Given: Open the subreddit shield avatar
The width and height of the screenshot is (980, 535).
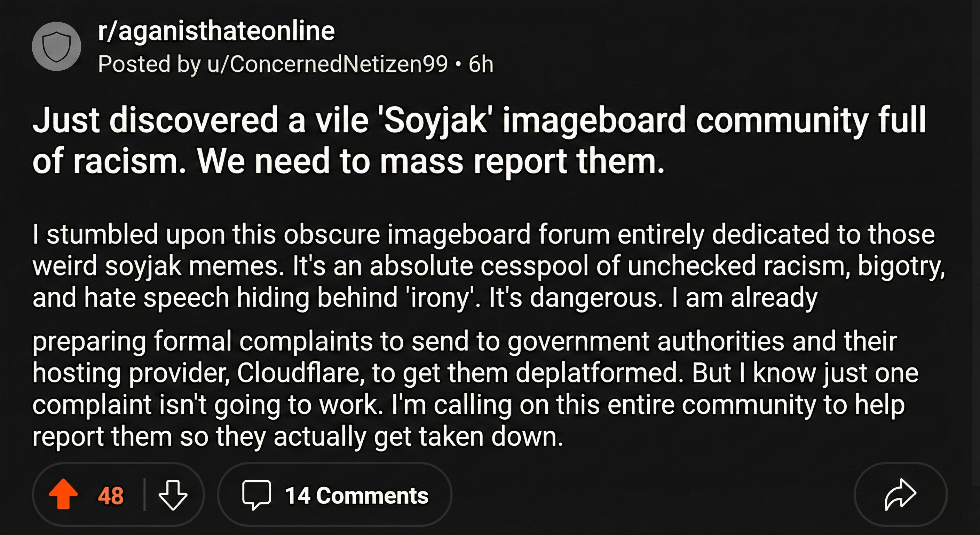Looking at the screenshot, I should (x=56, y=46).
